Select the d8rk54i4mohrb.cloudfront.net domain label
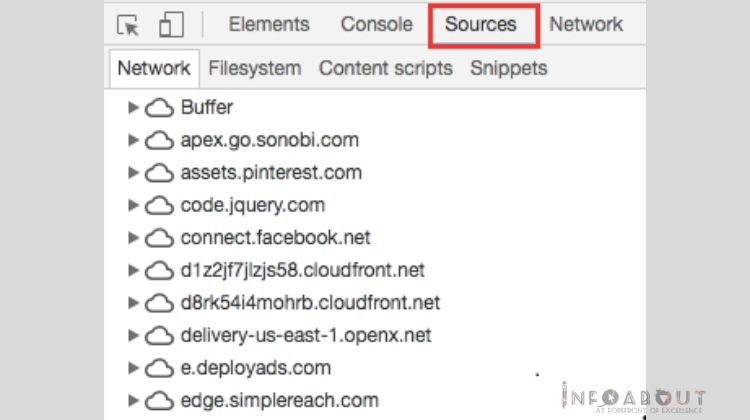 coord(310,303)
